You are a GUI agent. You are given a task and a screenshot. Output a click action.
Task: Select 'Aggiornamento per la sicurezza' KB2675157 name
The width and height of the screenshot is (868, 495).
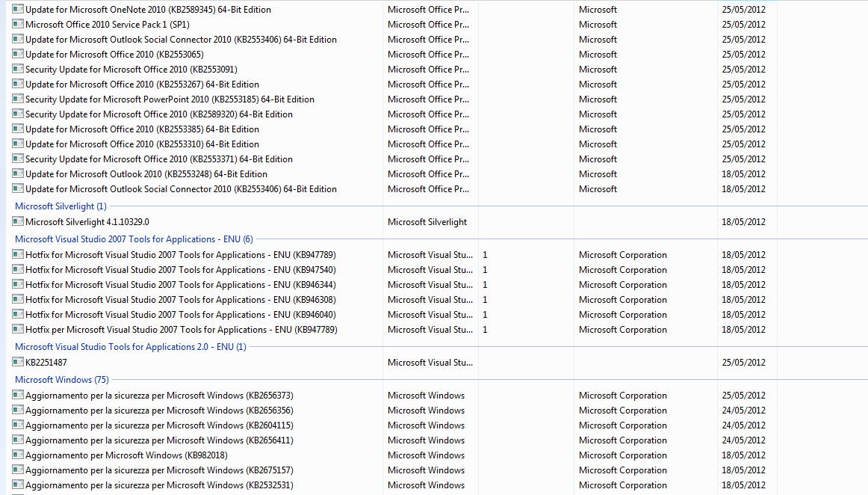pyautogui.click(x=159, y=470)
